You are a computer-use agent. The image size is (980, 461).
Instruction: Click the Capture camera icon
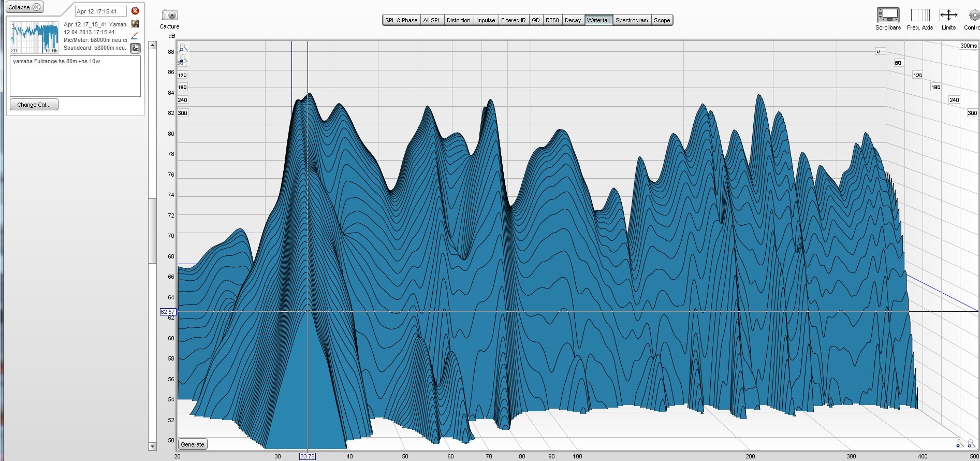pyautogui.click(x=169, y=16)
